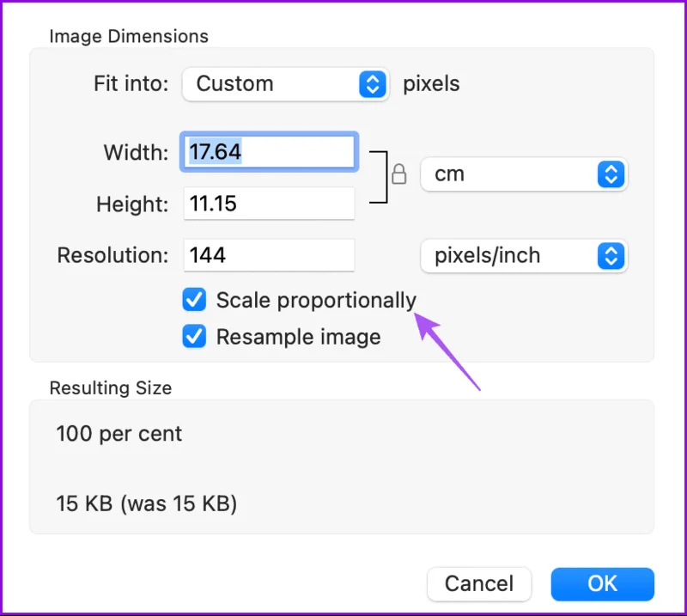Viewport: 687px width, 616px height.
Task: Untick the Scale proportionally checkbox
Action: [194, 300]
